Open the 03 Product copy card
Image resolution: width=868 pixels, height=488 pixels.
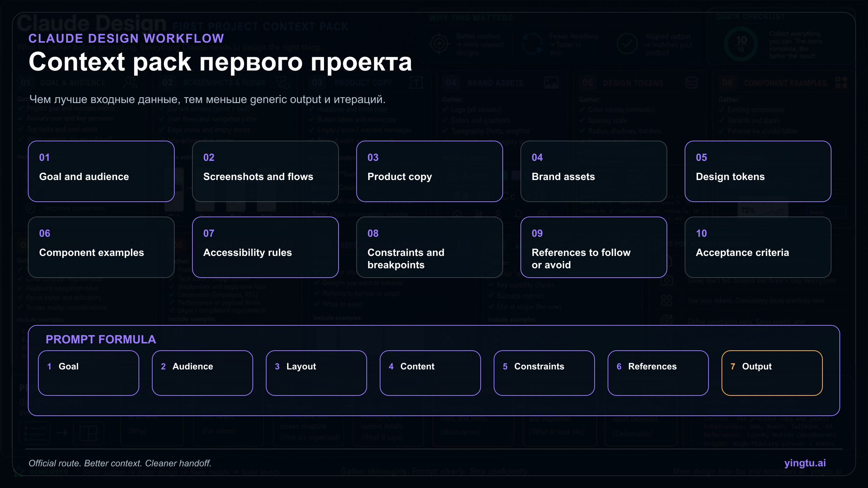(429, 171)
